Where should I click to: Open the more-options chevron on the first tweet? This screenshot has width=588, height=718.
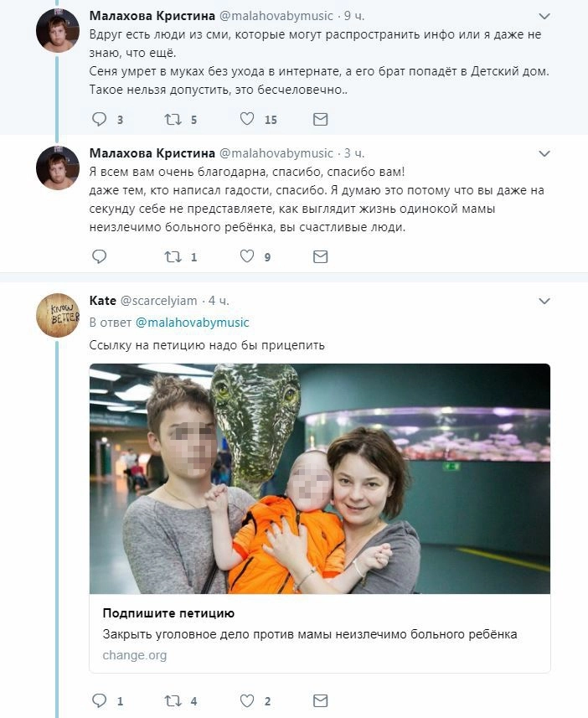point(544,17)
